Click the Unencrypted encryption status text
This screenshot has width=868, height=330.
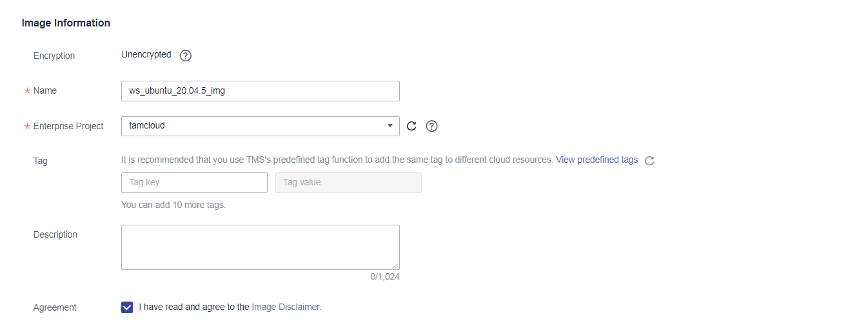(146, 55)
